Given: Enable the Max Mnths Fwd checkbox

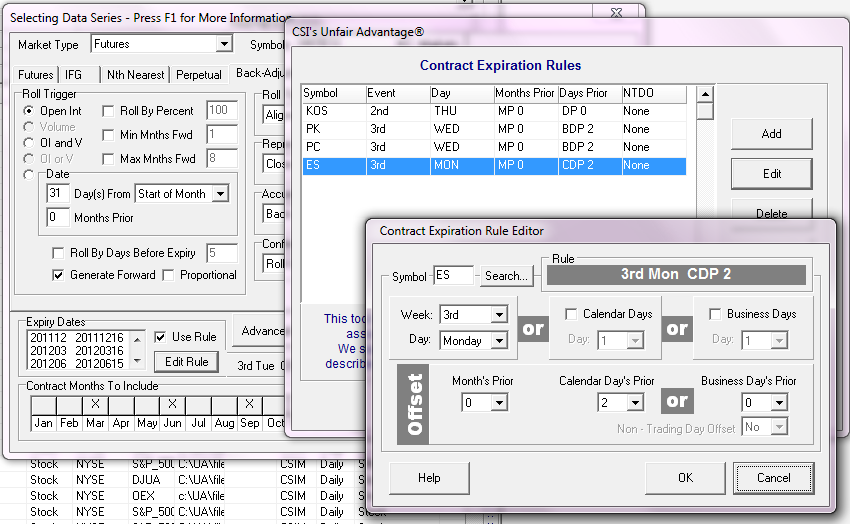Looking at the screenshot, I should click(x=108, y=159).
